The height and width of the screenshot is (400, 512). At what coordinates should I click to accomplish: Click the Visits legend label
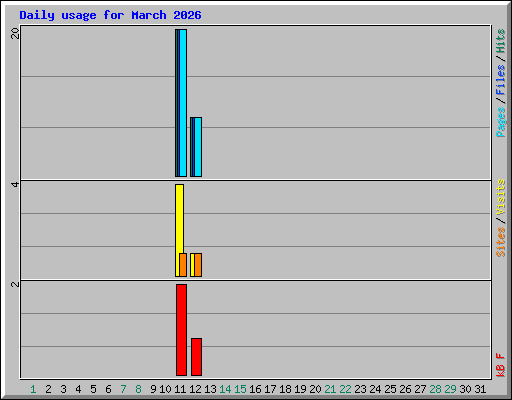(x=500, y=197)
